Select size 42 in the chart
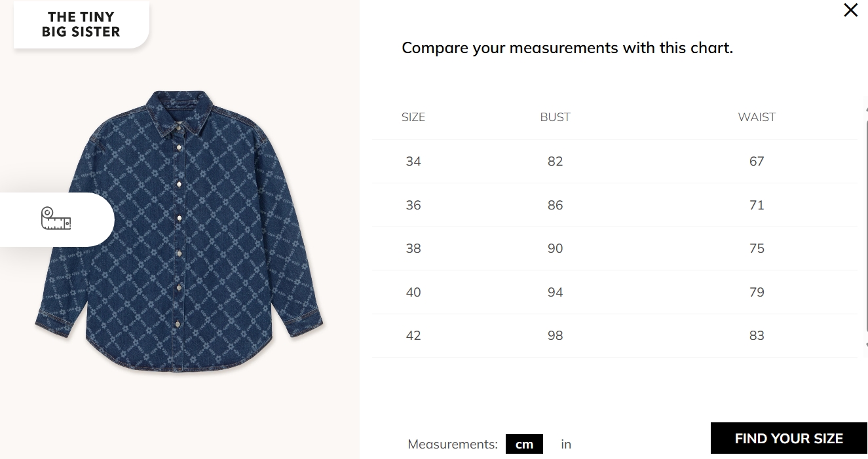This screenshot has width=868, height=459. tap(413, 335)
